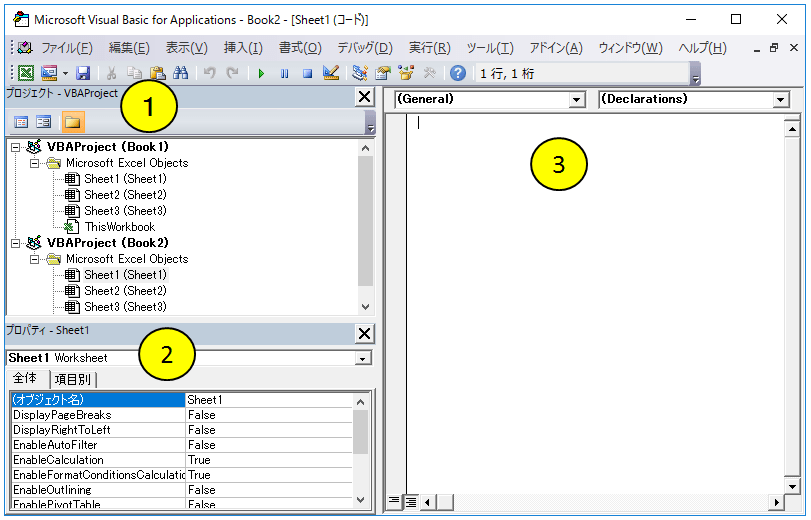The image size is (811, 520).
Task: Save the workbook with the floppy icon
Action: pyautogui.click(x=83, y=73)
